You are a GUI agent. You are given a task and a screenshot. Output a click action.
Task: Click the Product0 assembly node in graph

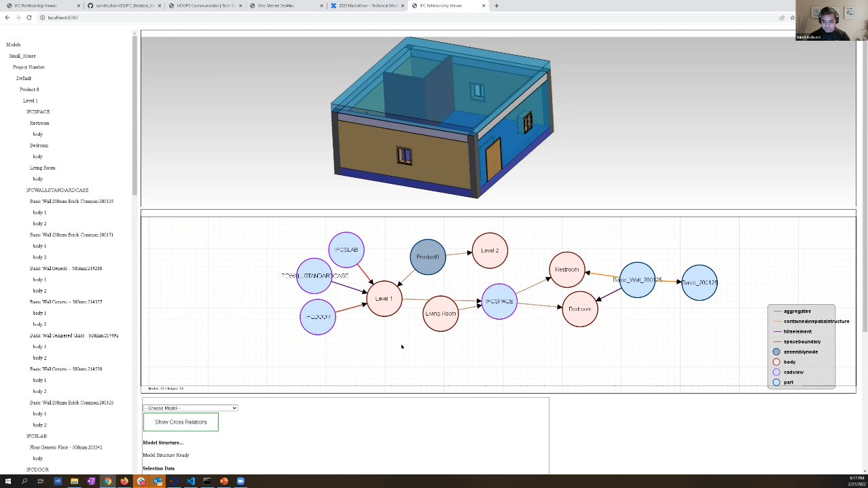[428, 257]
